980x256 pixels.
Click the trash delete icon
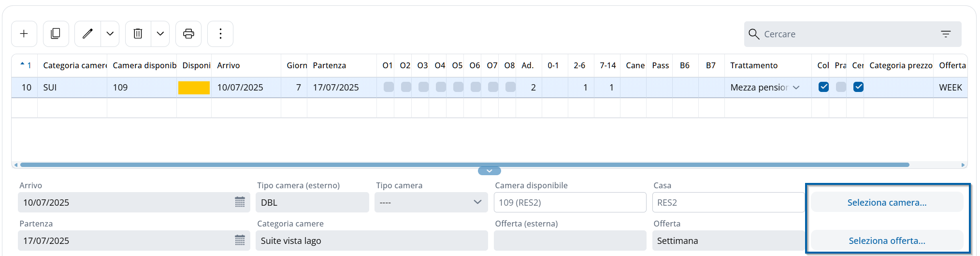[x=138, y=34]
